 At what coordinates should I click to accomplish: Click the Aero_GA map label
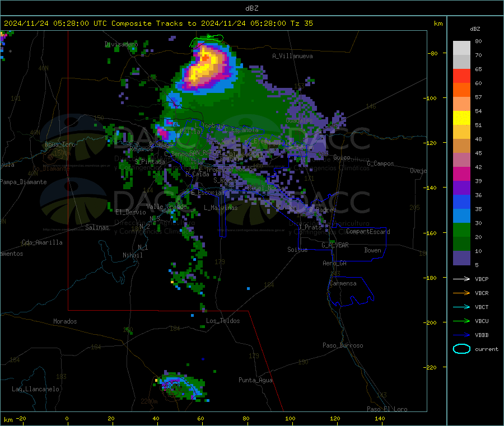(334, 263)
